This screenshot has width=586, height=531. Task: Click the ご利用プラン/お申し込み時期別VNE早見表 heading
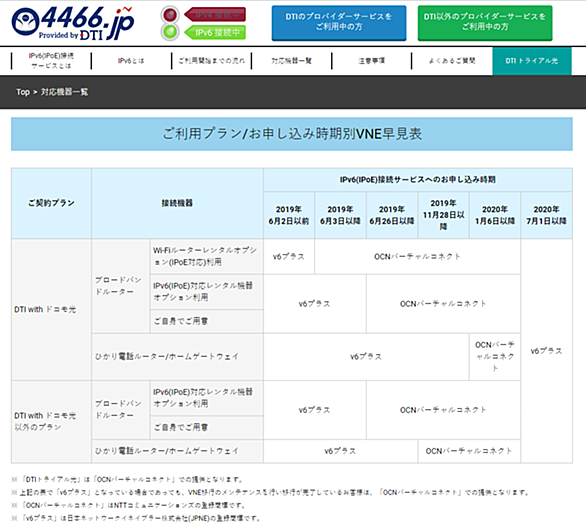pos(292,134)
